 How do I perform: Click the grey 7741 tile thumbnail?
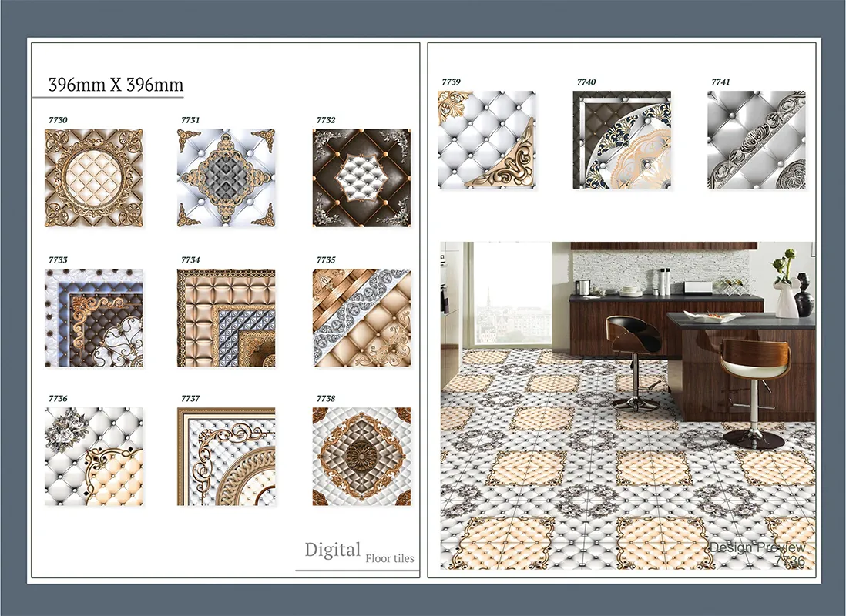pyautogui.click(x=756, y=139)
